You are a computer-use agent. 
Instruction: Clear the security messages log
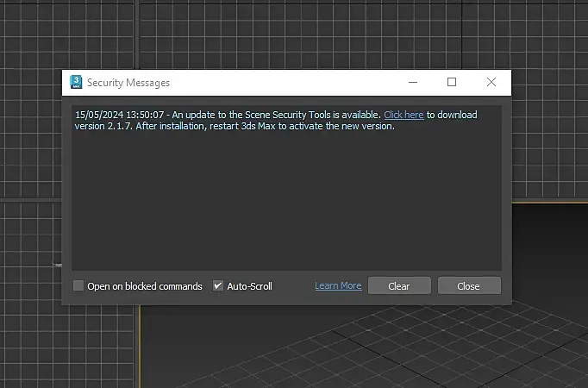tap(399, 285)
